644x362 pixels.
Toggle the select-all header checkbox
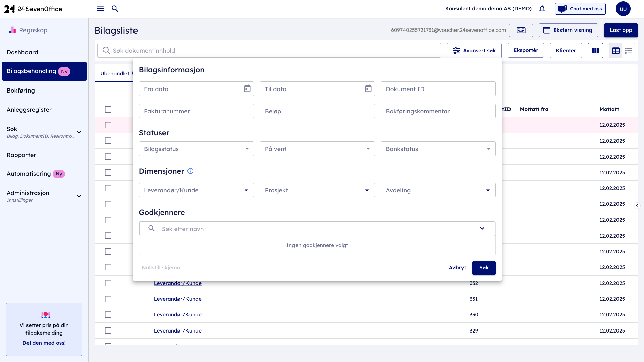click(108, 109)
